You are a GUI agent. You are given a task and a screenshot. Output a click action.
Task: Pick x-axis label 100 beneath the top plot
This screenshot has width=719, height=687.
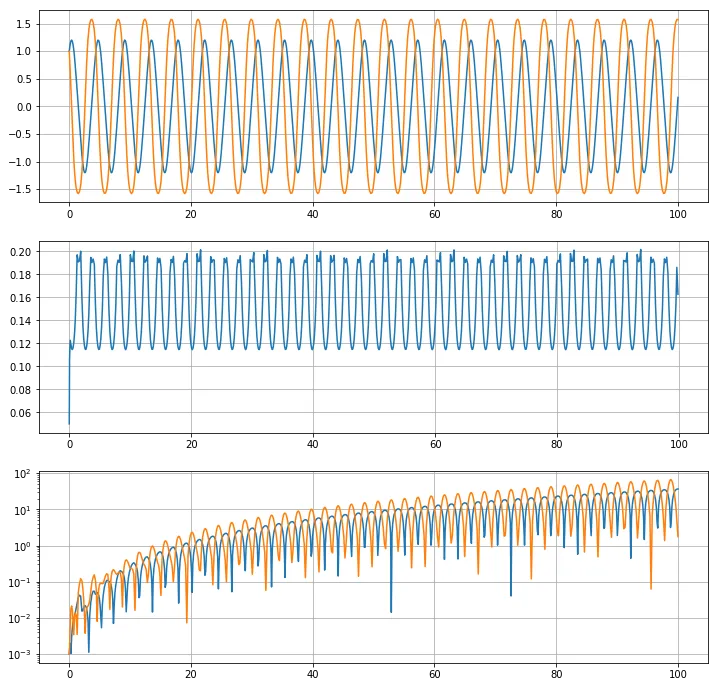[678, 214]
